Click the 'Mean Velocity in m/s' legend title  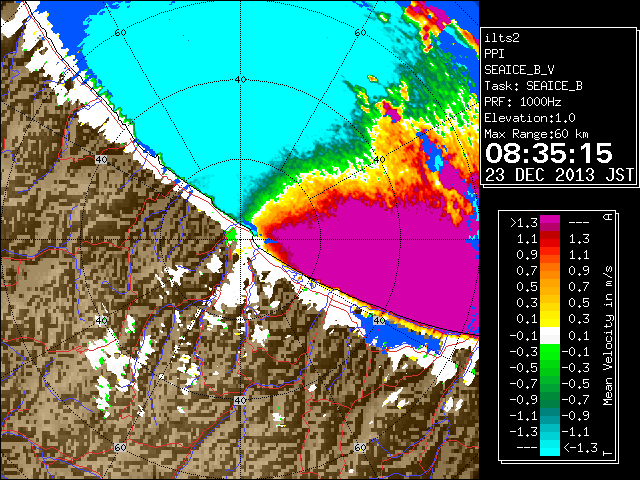[608, 336]
